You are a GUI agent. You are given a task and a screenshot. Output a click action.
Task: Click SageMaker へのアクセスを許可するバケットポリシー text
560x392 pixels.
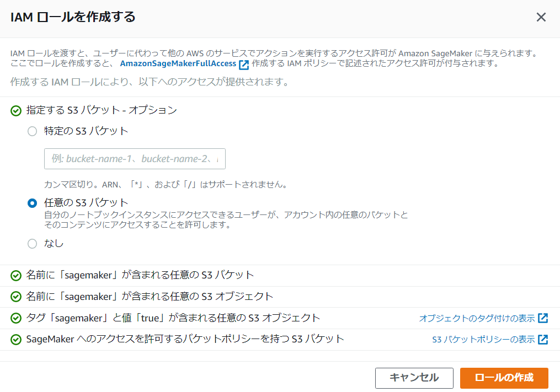click(185, 339)
